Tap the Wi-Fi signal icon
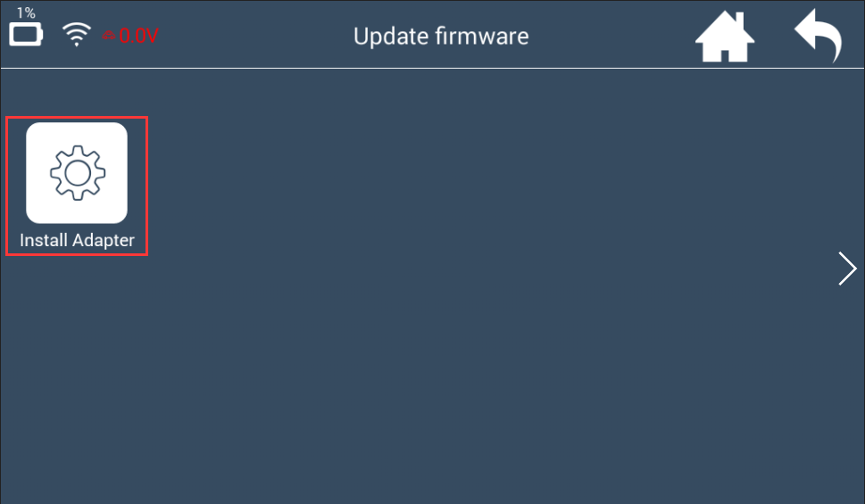The height and width of the screenshot is (504, 865). [x=76, y=35]
